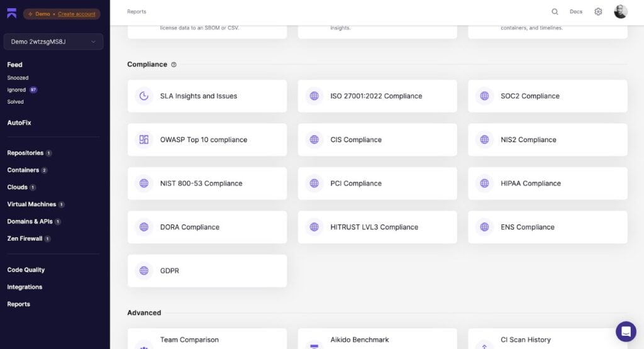Expand the Demo 2wtzsgMS8J workspace dropdown
This screenshot has width=644, height=349.
click(53, 42)
